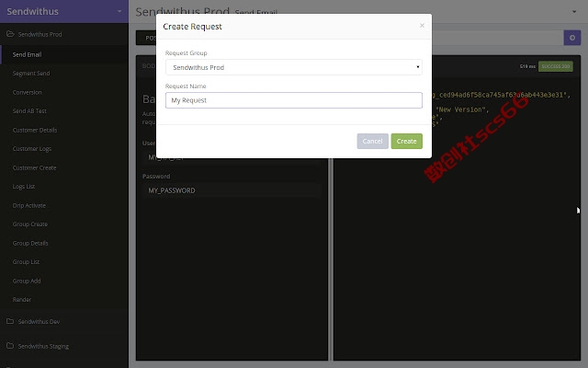Cancel the Create Request dialog
588x368 pixels.
[372, 141]
